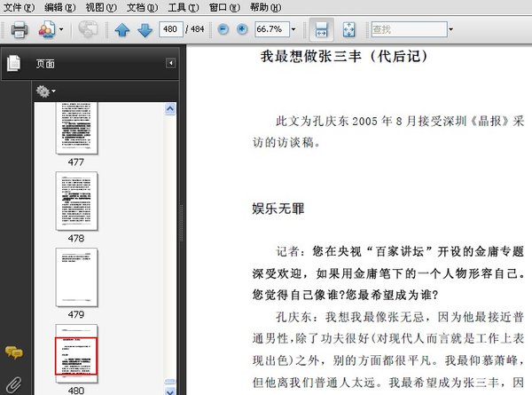This screenshot has width=532, height=395.
Task: Click the collaborate/share document icon
Action: 47,29
